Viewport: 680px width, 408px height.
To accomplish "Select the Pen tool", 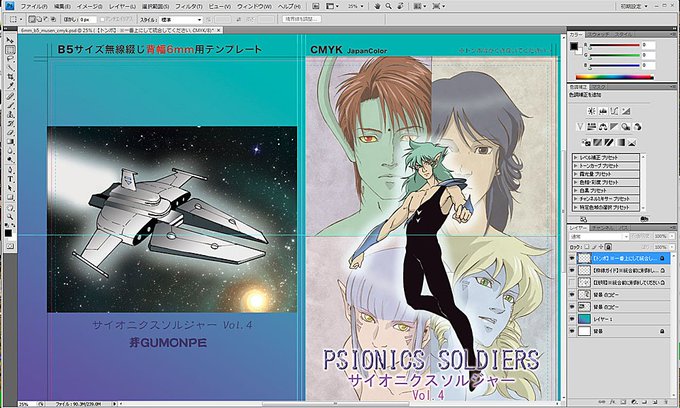I will click(10, 170).
